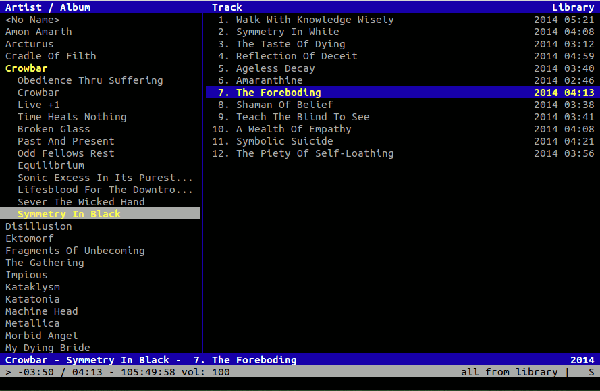The width and height of the screenshot is (600, 391).
Task: Open album Broken Glass
Action: [54, 129]
